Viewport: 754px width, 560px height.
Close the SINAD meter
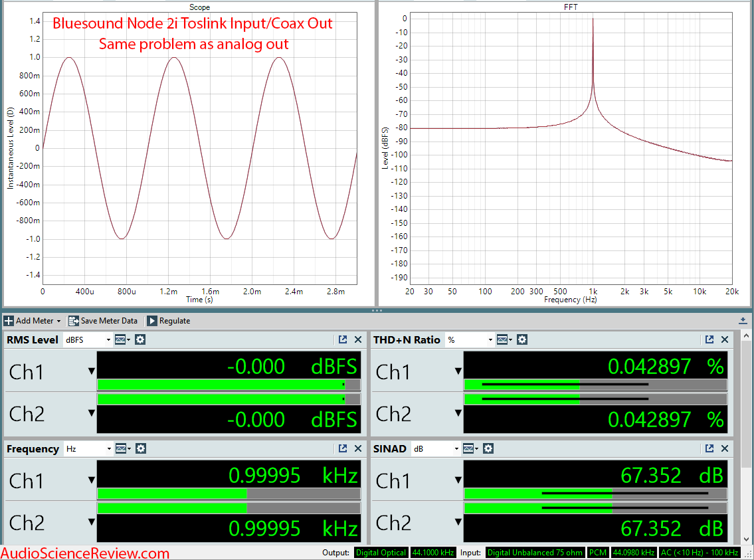(x=725, y=448)
